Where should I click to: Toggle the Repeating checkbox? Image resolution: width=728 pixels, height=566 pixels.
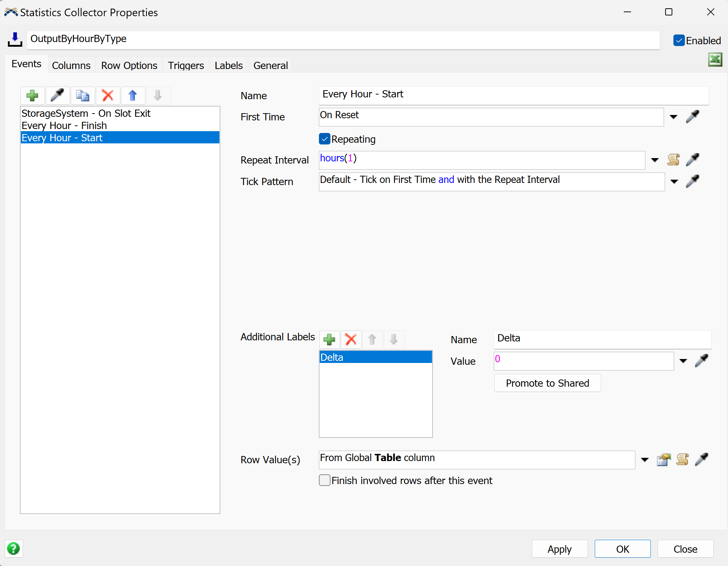coord(325,139)
